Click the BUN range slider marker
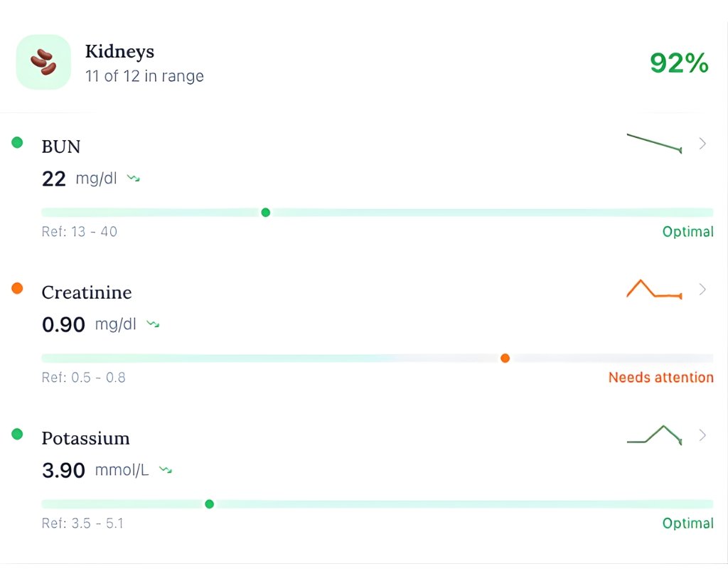 [x=266, y=212]
